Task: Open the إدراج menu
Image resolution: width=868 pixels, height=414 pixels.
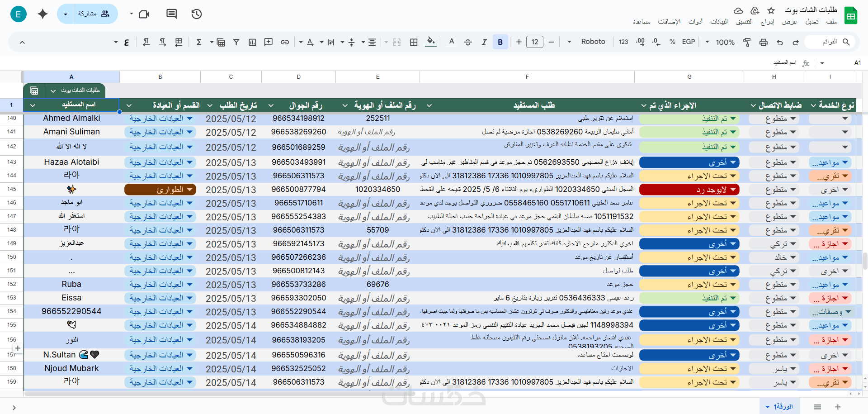Action: pos(767,22)
